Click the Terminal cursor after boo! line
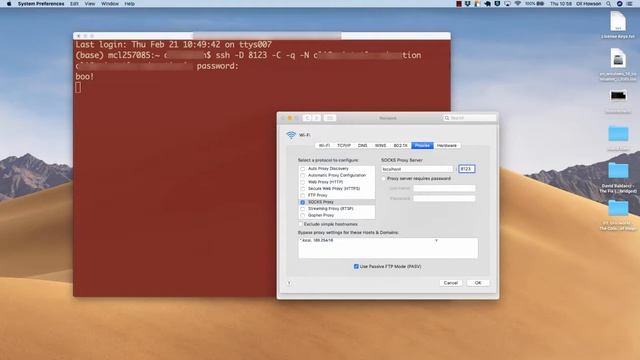Viewport: 640px width, 360px height. tap(78, 87)
